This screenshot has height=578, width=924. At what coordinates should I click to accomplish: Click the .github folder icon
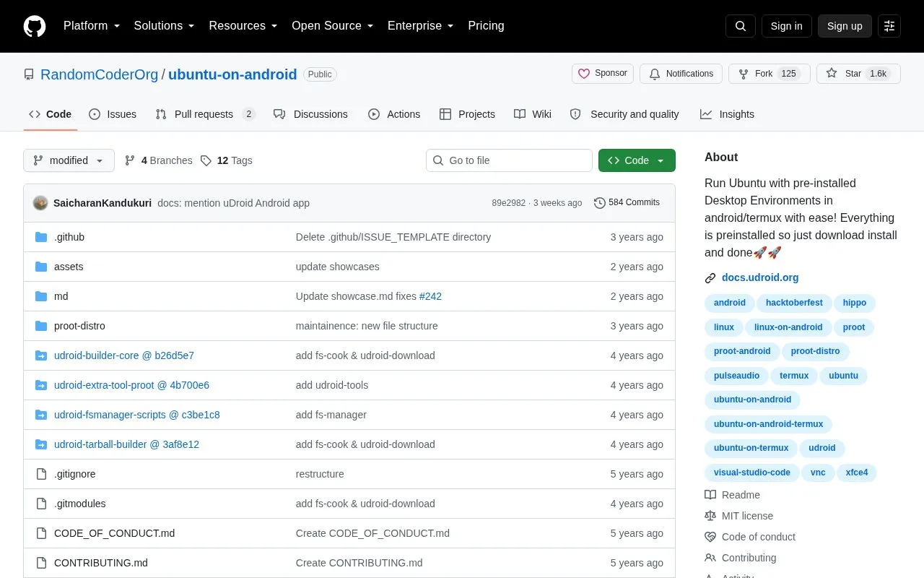click(x=41, y=237)
